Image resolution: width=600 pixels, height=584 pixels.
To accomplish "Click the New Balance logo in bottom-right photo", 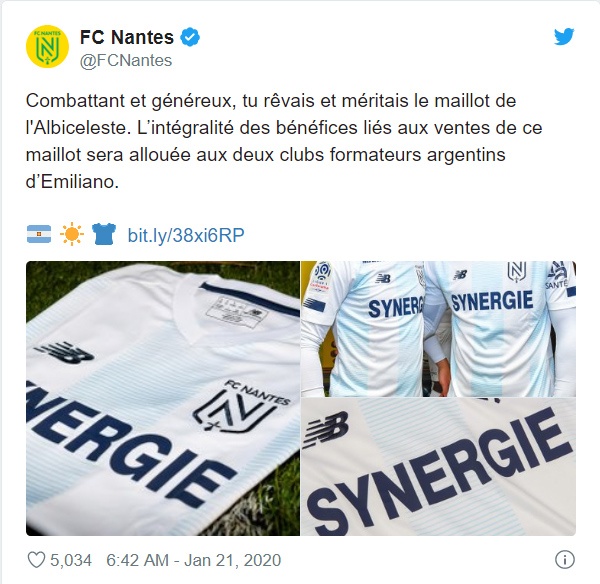I will click(x=326, y=430).
